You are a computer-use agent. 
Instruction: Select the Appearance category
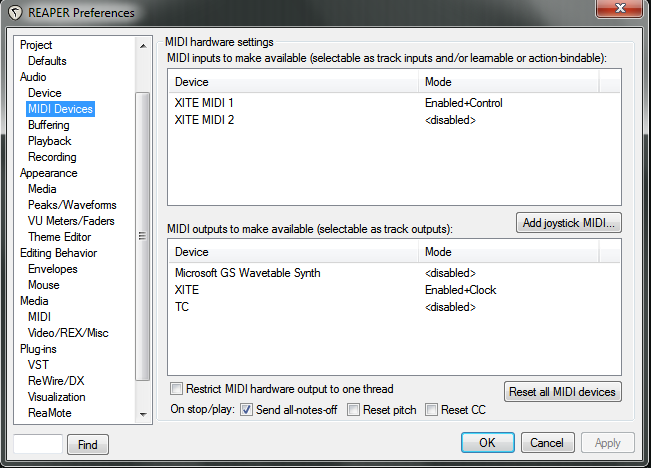49,173
